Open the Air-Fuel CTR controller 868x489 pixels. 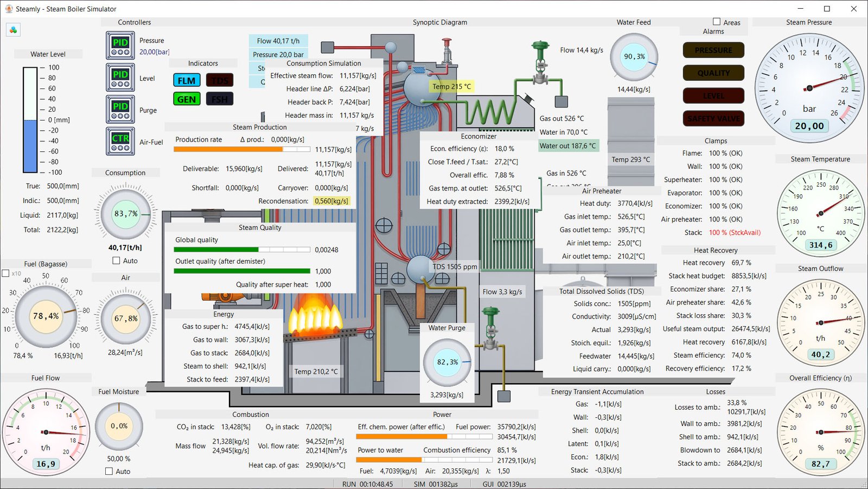[x=120, y=141]
